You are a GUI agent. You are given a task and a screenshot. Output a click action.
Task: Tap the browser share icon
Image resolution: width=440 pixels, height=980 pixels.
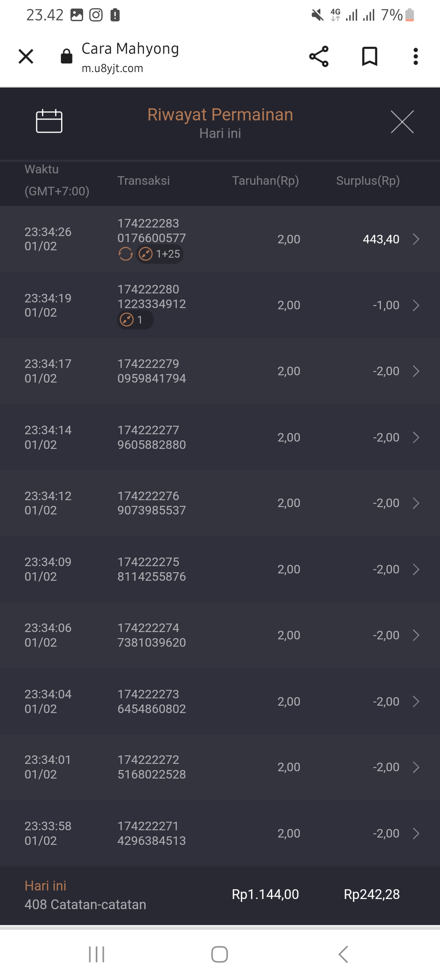point(319,56)
